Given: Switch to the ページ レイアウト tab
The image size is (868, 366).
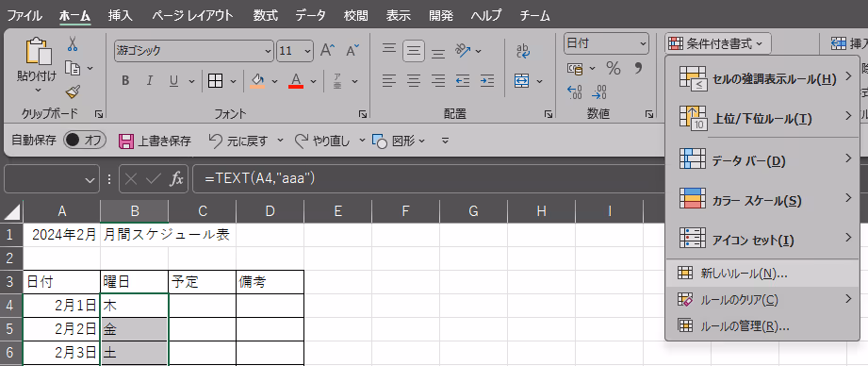Looking at the screenshot, I should pos(192,15).
